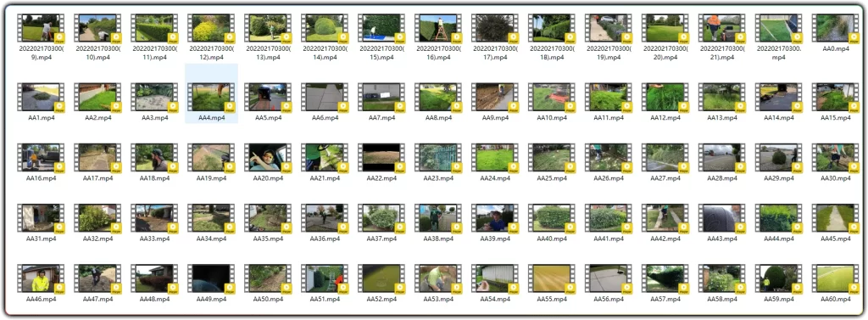The width and height of the screenshot is (868, 320).
Task: Select the AA20.mp4 in-car video icon
Action: click(268, 158)
